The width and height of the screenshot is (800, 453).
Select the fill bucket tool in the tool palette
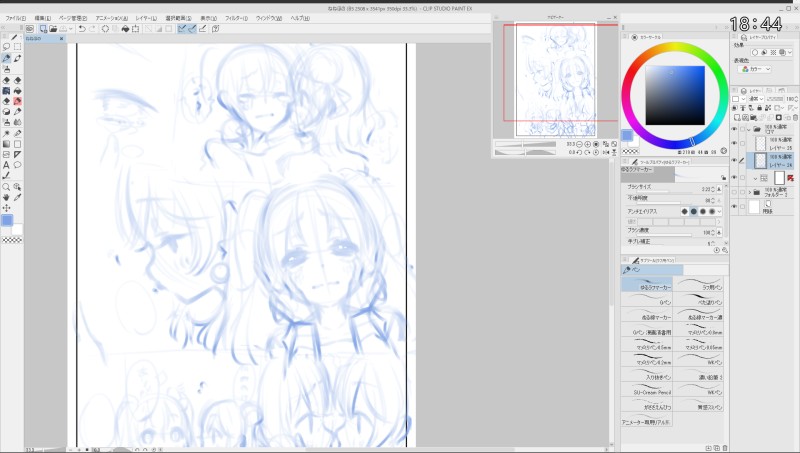(x=17, y=90)
